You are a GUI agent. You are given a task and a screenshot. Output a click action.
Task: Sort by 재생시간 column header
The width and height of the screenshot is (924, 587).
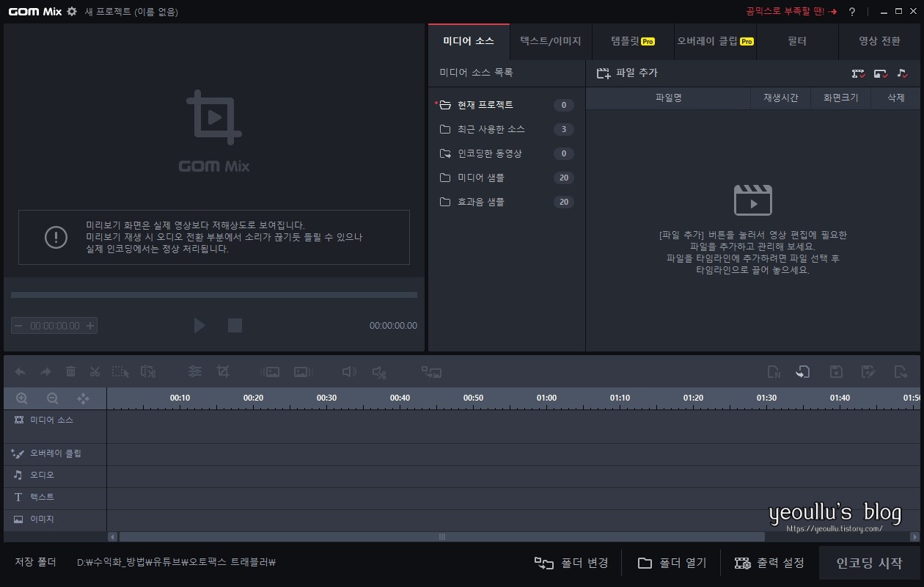pos(781,98)
